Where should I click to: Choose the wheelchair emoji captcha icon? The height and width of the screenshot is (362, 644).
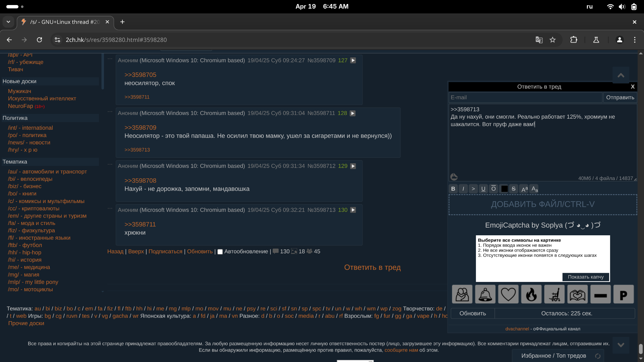coord(554,295)
